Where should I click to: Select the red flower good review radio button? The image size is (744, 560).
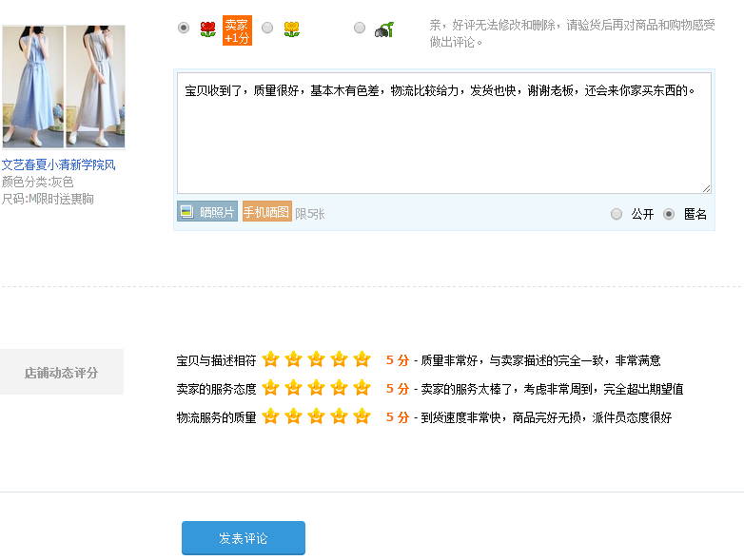(x=184, y=28)
